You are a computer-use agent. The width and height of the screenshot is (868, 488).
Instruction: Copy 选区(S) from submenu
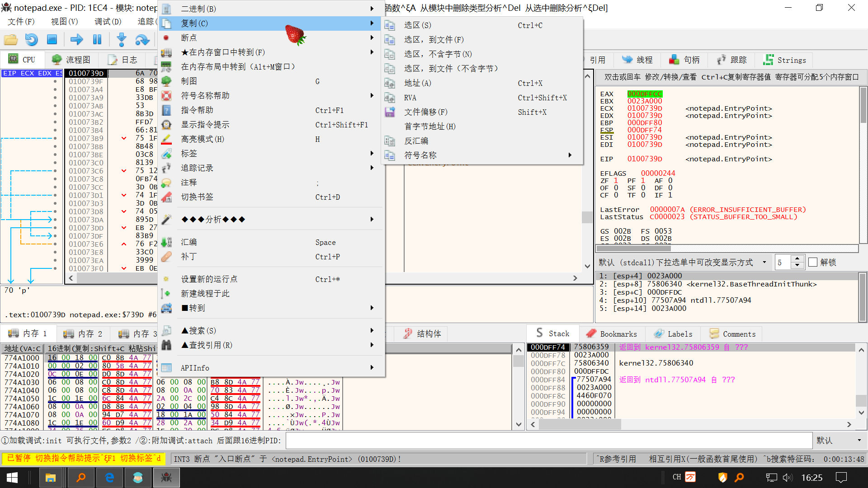(482, 25)
